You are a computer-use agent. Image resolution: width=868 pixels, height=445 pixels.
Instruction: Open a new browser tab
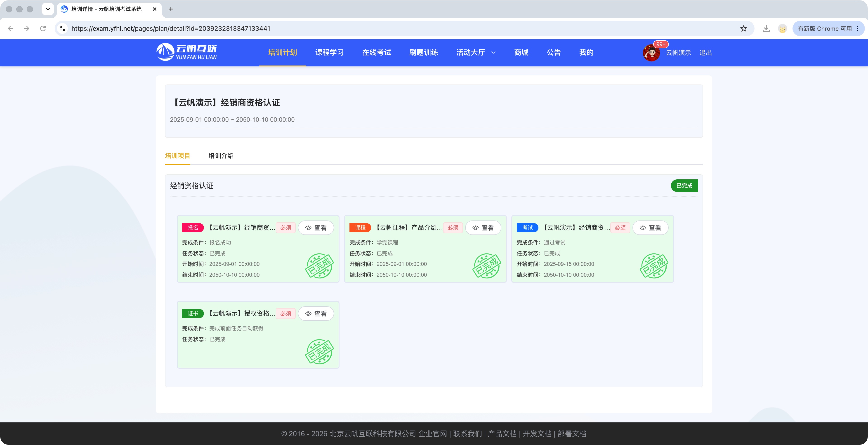[x=171, y=9]
